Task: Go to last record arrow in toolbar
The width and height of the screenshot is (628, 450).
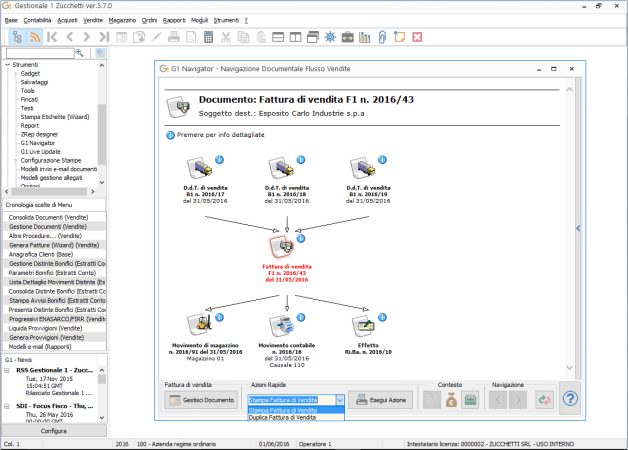Action: (104, 37)
